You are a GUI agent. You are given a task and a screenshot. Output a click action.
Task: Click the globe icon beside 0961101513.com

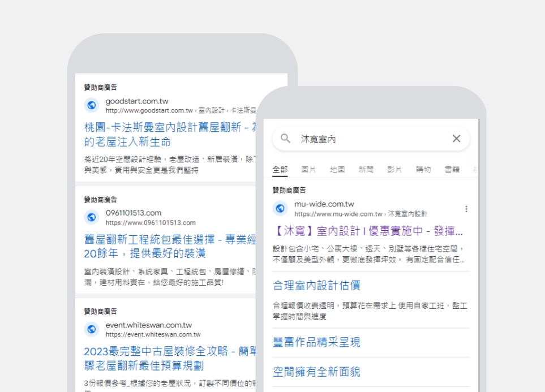coord(92,217)
